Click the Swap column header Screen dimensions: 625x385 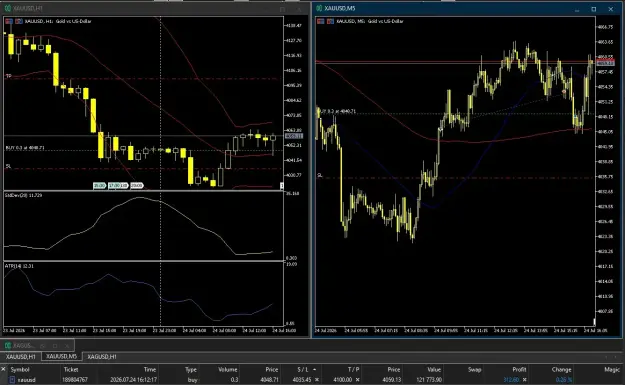pos(474,369)
